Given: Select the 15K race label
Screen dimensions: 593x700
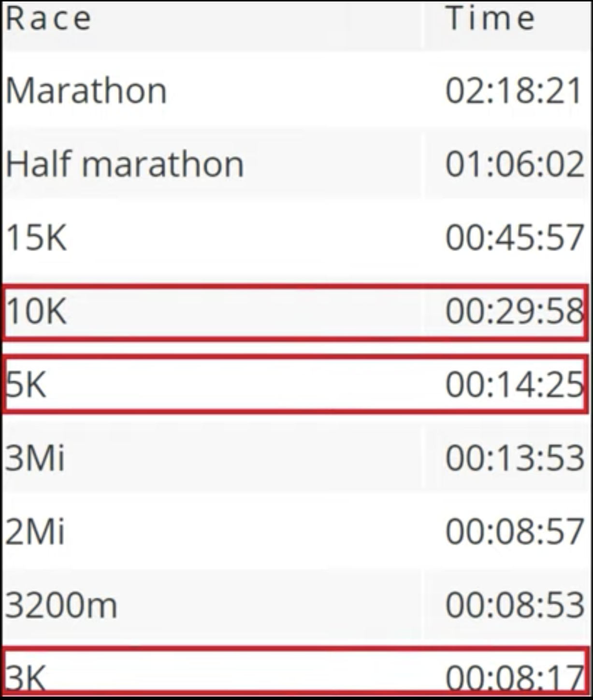Looking at the screenshot, I should click(x=36, y=238).
